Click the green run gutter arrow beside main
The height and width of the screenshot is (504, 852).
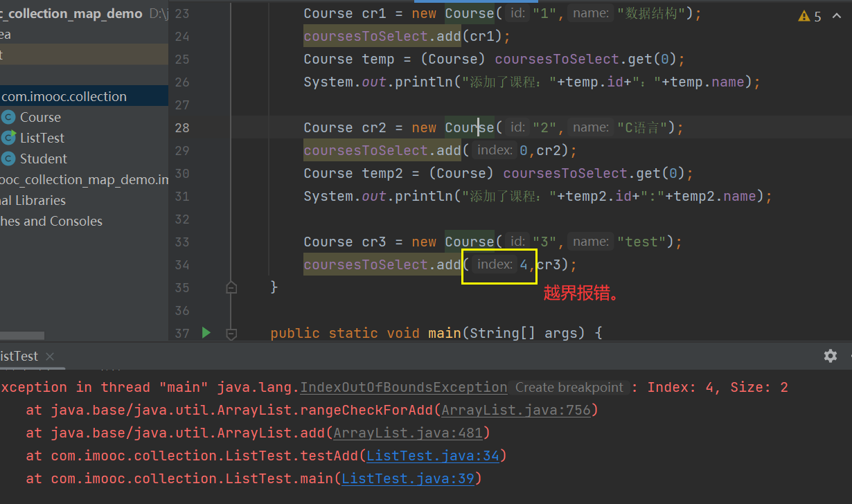tap(206, 333)
